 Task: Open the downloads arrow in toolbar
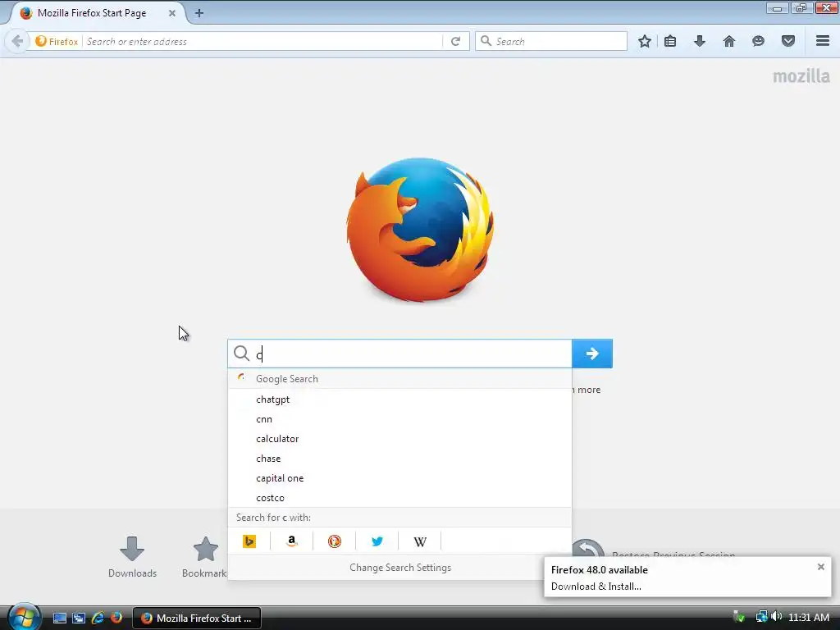(x=700, y=41)
